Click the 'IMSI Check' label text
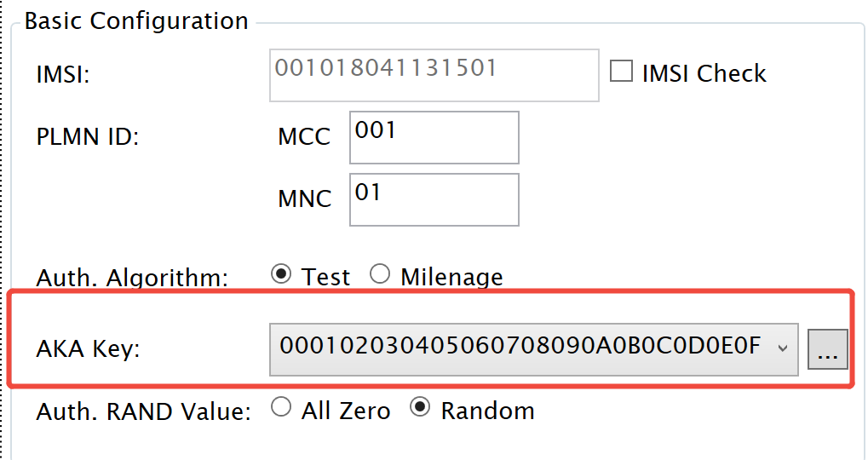 [704, 73]
